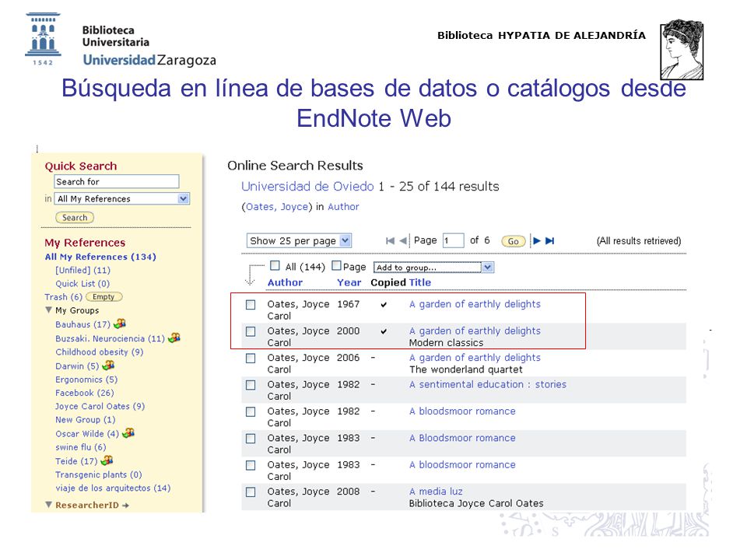This screenshot has width=747, height=560.
Task: Open Buzsaki. Neurociencia (11) group
Action: point(110,338)
